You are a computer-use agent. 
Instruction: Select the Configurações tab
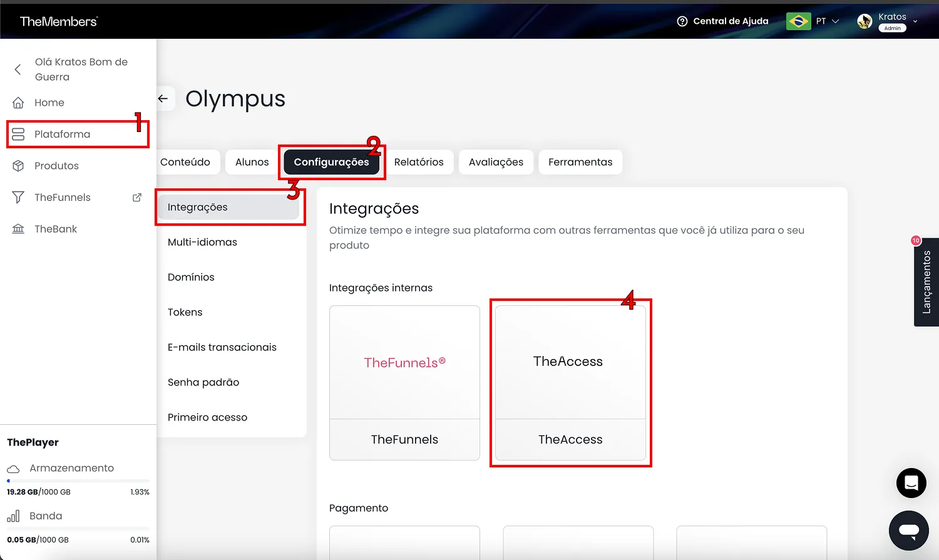[332, 162]
